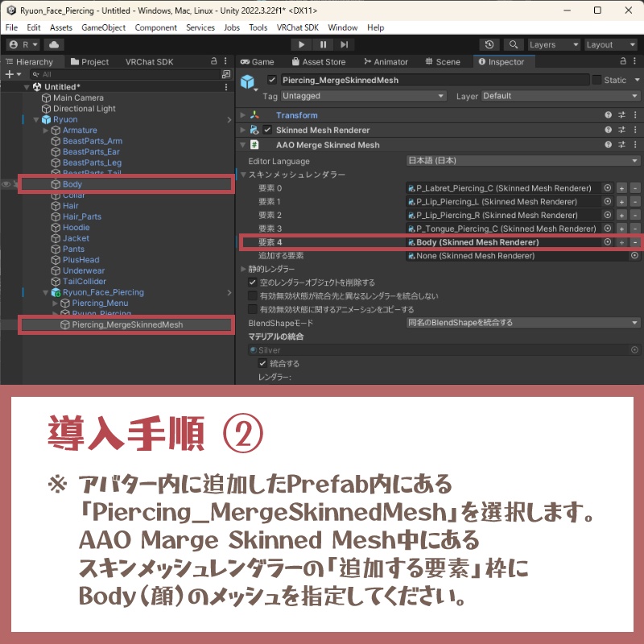Open Hierarchy panel options menu
Screen dimensions: 644x644
coord(225,61)
